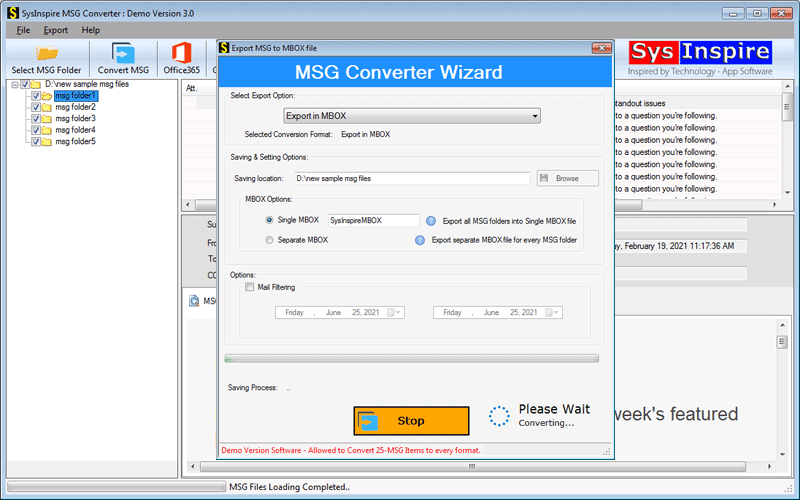
Task: Click the attachment MSG file icon
Action: point(194,301)
